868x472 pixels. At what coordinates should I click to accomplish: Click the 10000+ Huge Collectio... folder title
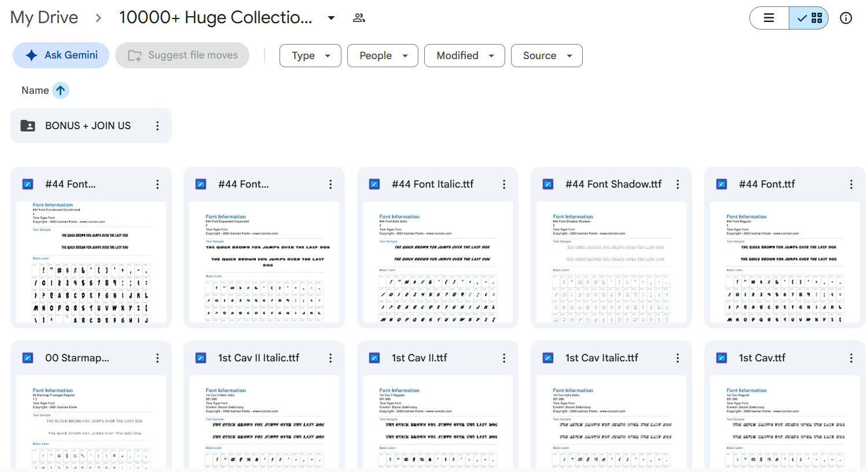(x=215, y=17)
